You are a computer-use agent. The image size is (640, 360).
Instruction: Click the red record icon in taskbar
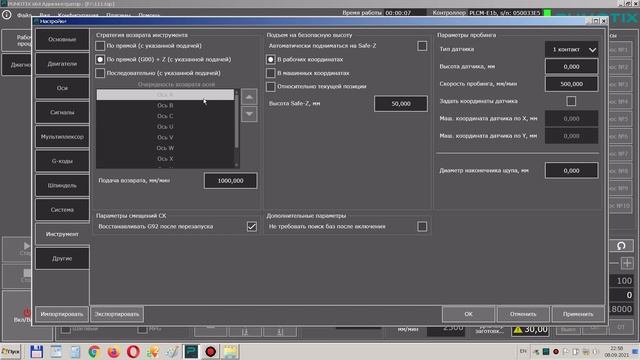211,351
